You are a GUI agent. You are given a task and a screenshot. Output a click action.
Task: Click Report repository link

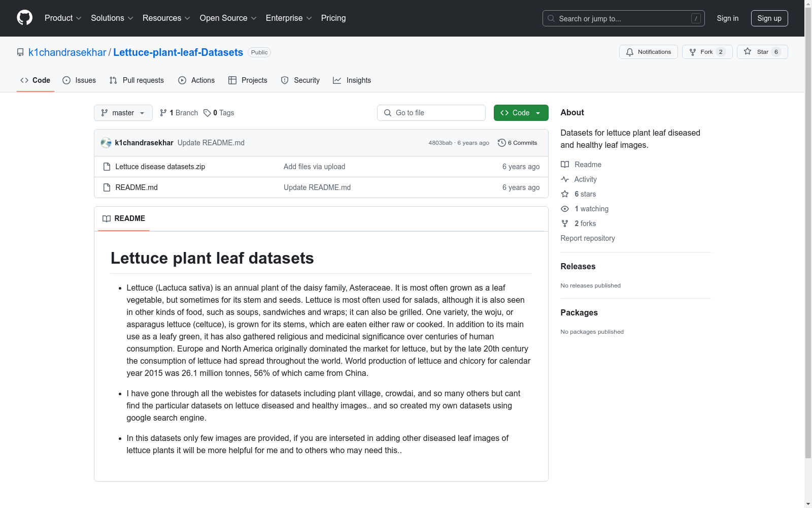point(588,238)
